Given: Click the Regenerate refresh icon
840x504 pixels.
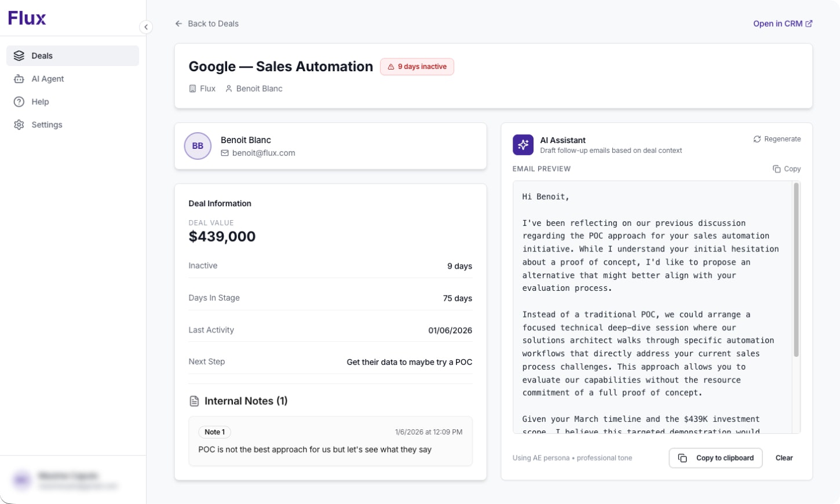Looking at the screenshot, I should click(757, 139).
